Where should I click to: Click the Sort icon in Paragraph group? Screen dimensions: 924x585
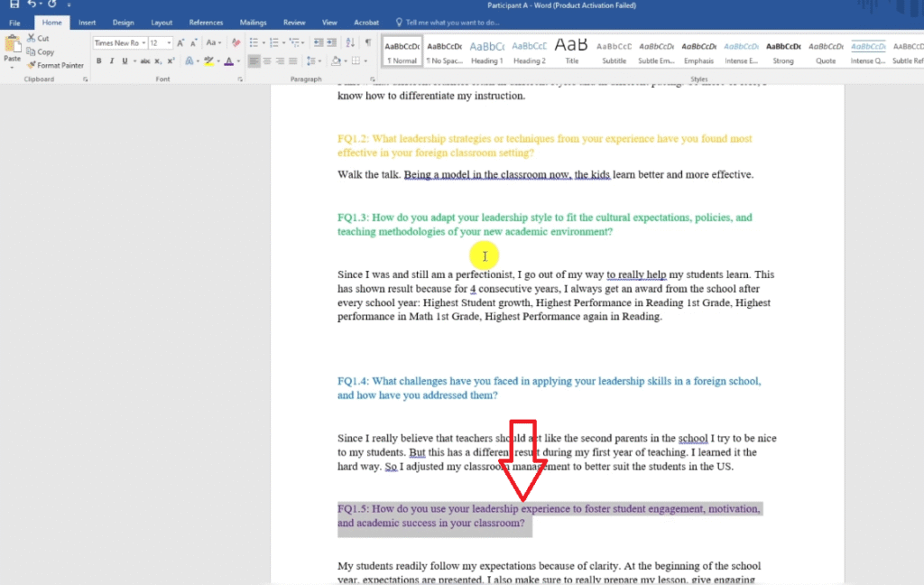[x=351, y=42]
